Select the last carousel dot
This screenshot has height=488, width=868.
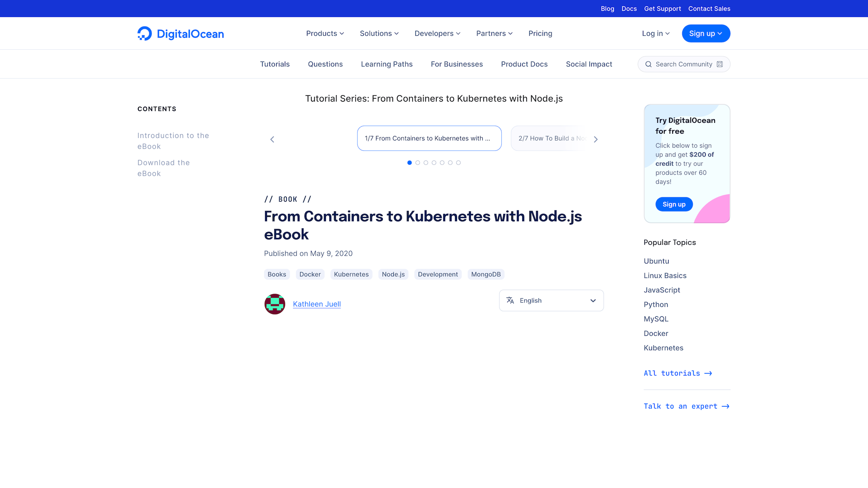pyautogui.click(x=458, y=163)
